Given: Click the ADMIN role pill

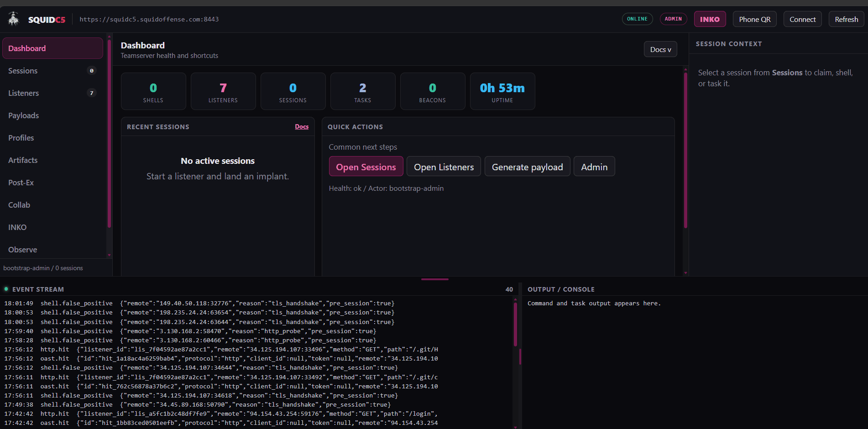Looking at the screenshot, I should point(673,19).
